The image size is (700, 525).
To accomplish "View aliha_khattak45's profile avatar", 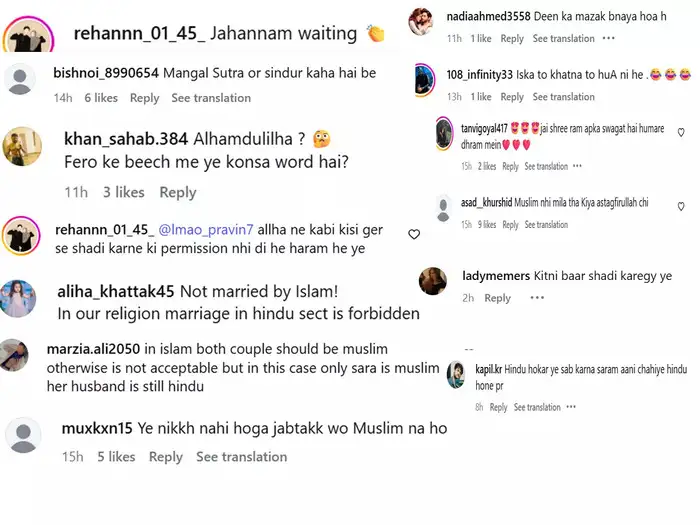I will (18, 298).
